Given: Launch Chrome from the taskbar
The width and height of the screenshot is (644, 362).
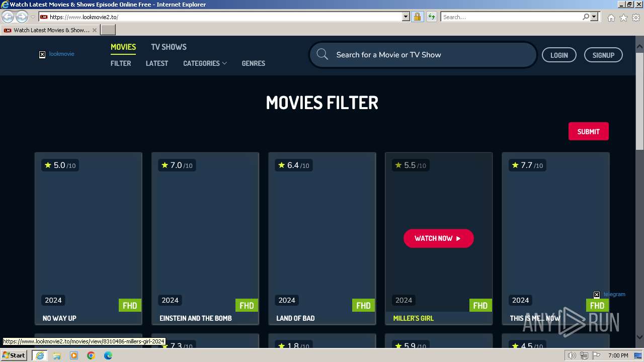Looking at the screenshot, I should tap(91, 355).
